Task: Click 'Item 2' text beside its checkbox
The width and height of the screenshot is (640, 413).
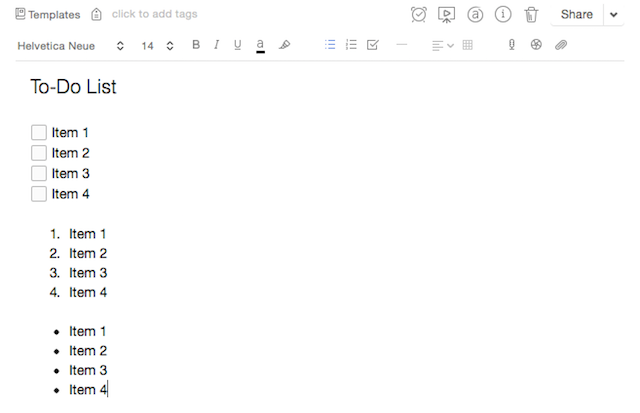Action: [x=70, y=153]
